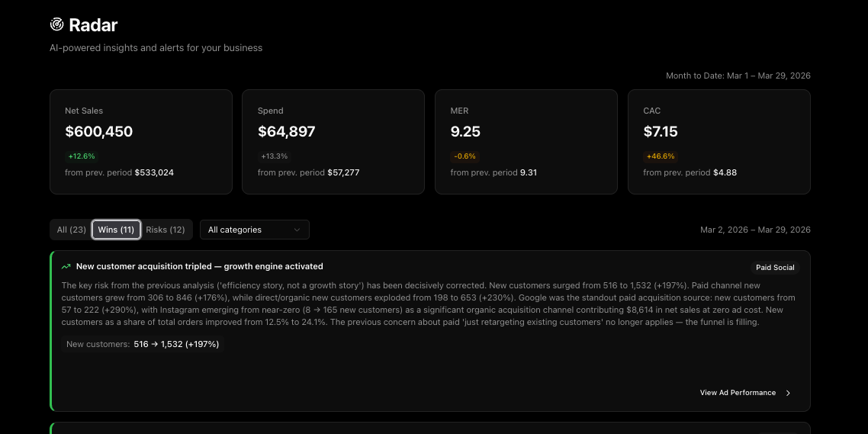This screenshot has width=868, height=434.
Task: Open the View Ad Performance link
Action: click(738, 393)
